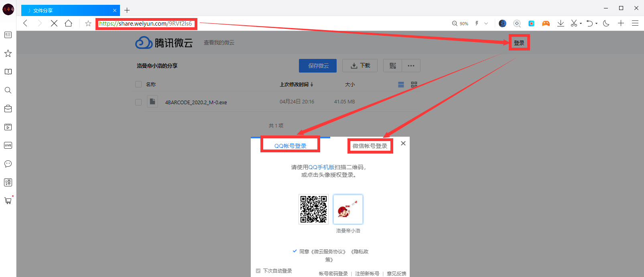Click the scissors screenshot tool
This screenshot has height=277, width=644.
point(574,24)
